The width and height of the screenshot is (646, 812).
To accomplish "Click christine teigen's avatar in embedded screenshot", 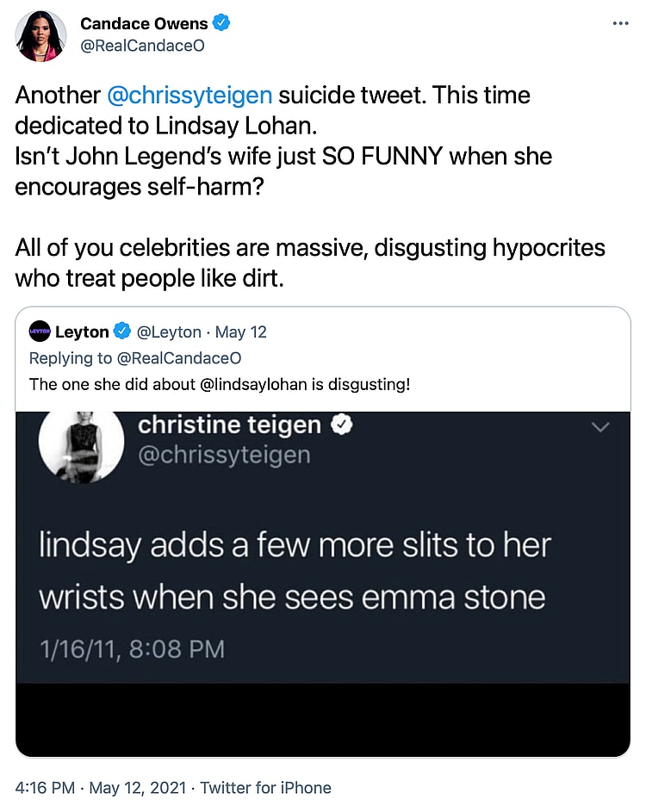I will (x=82, y=444).
